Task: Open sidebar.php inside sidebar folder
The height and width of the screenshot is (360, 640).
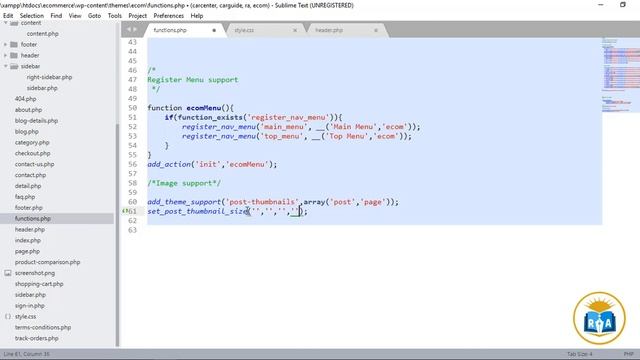Action: click(x=42, y=88)
